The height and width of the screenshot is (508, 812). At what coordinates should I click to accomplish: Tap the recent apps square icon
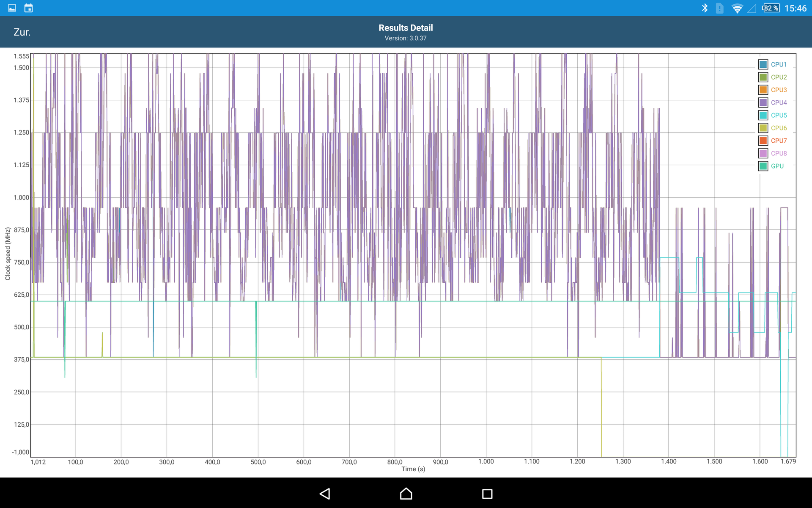point(487,494)
